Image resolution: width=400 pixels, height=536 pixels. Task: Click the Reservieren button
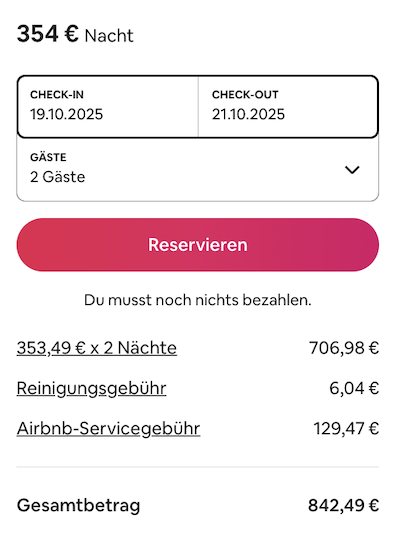[198, 245]
